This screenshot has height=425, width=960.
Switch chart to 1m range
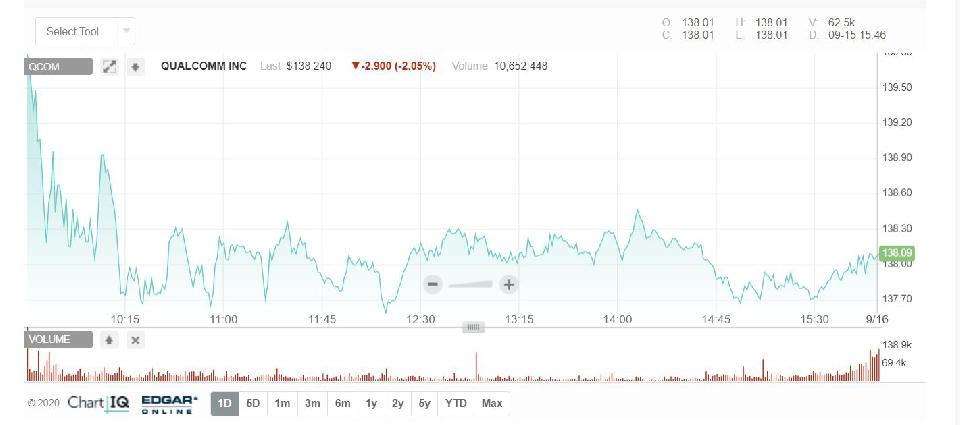tap(282, 403)
